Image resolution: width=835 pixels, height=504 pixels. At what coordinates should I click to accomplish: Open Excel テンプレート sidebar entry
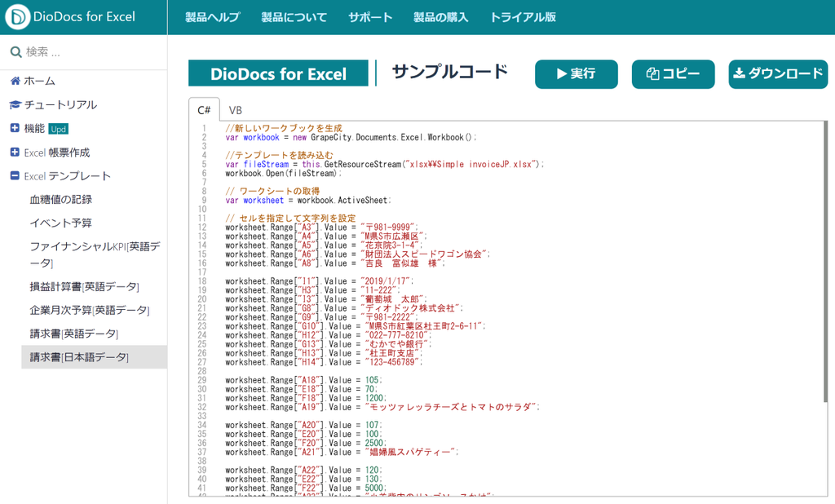(x=67, y=176)
